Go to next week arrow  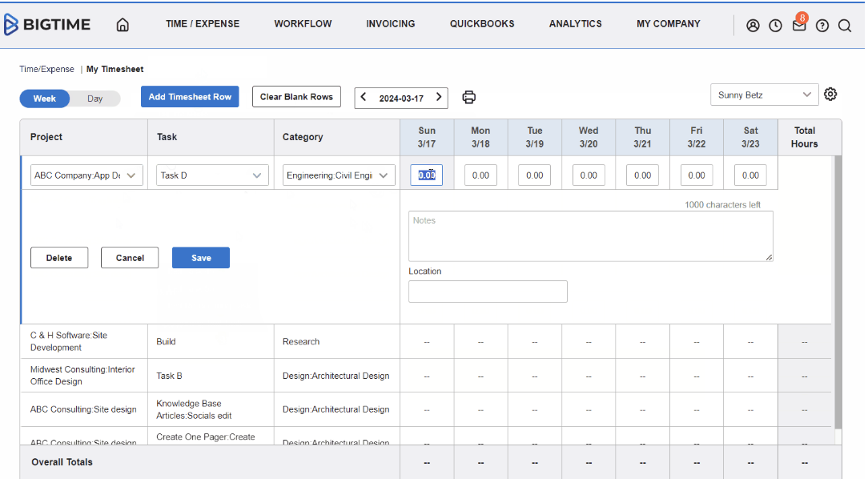point(439,98)
